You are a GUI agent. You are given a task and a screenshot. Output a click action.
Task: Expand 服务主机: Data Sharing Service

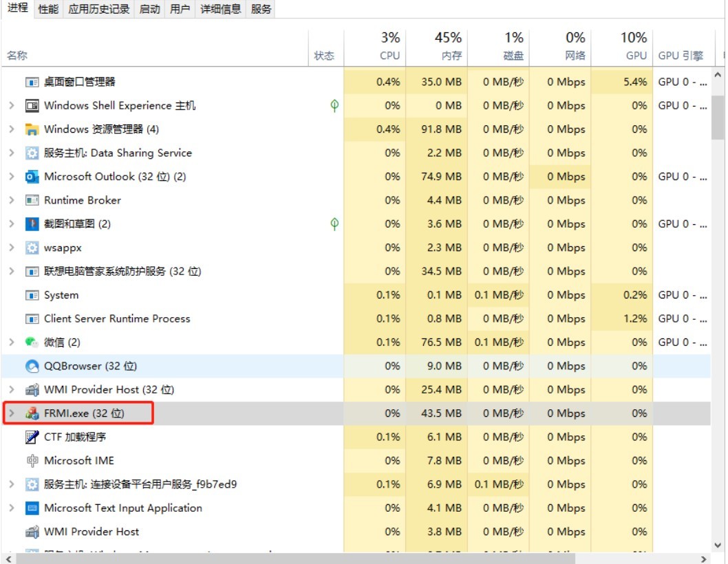12,153
